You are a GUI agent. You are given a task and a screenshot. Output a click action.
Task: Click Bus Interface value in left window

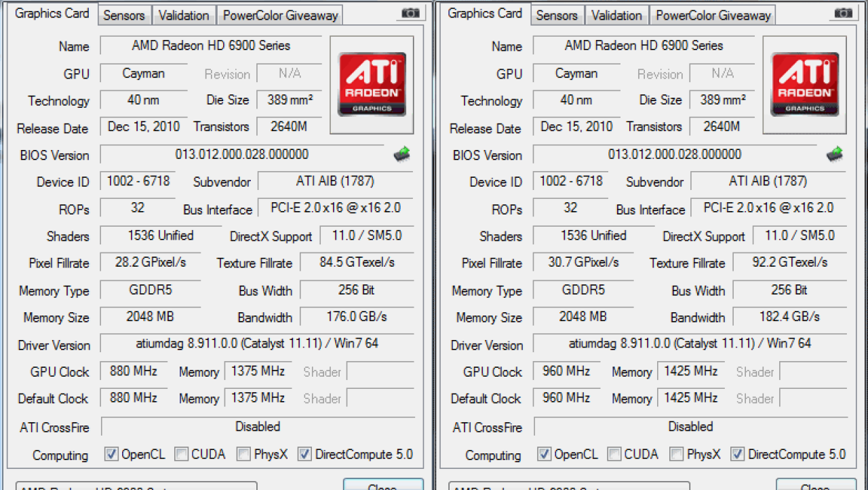(336, 208)
